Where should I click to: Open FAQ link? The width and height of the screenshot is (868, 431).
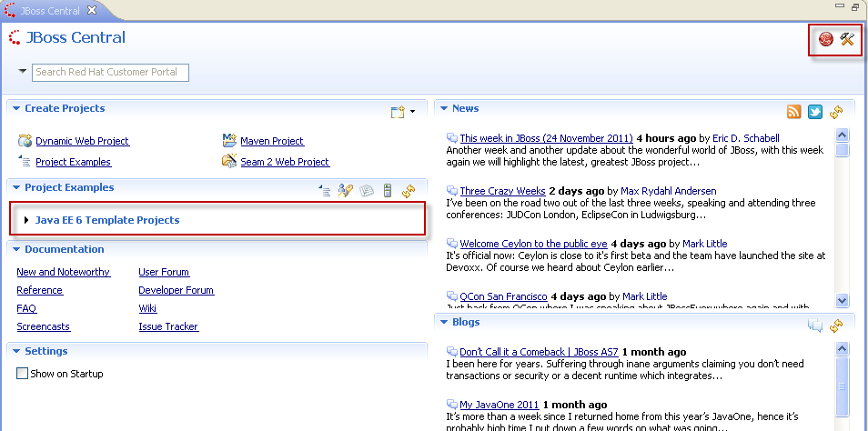(26, 309)
